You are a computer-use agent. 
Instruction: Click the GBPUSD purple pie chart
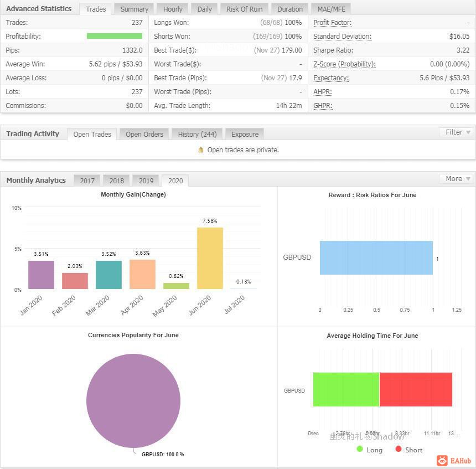[x=133, y=401]
